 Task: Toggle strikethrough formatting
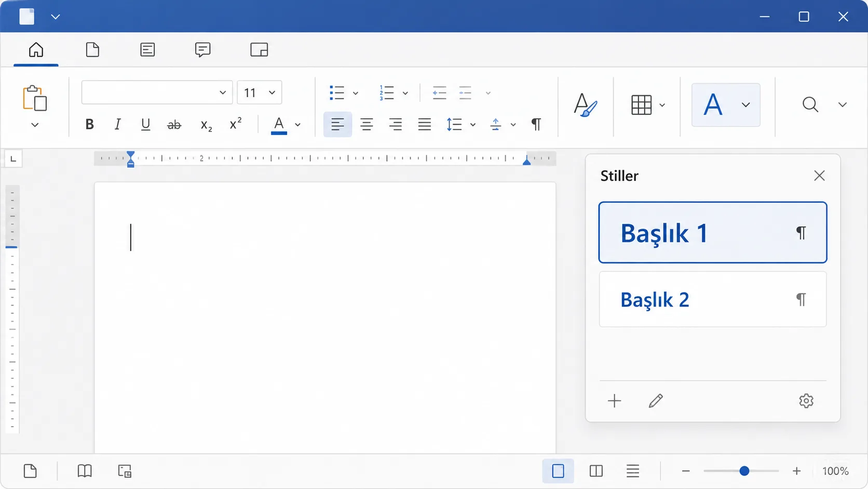[x=174, y=125]
